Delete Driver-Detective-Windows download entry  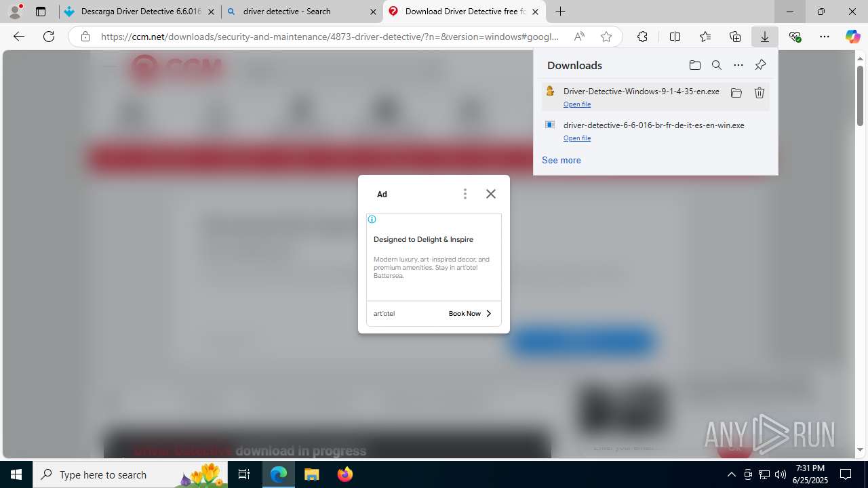pyautogui.click(x=759, y=93)
